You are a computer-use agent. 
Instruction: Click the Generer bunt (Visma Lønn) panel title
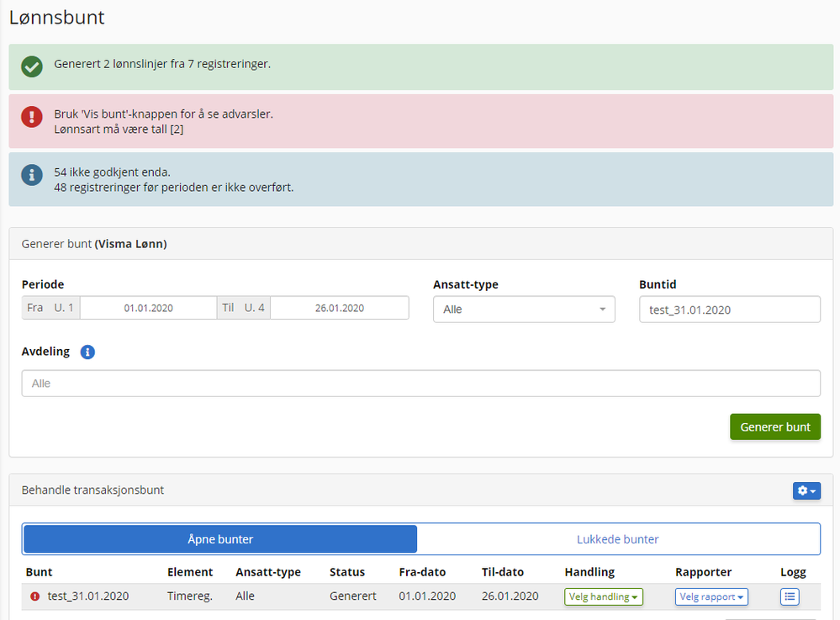(94, 244)
